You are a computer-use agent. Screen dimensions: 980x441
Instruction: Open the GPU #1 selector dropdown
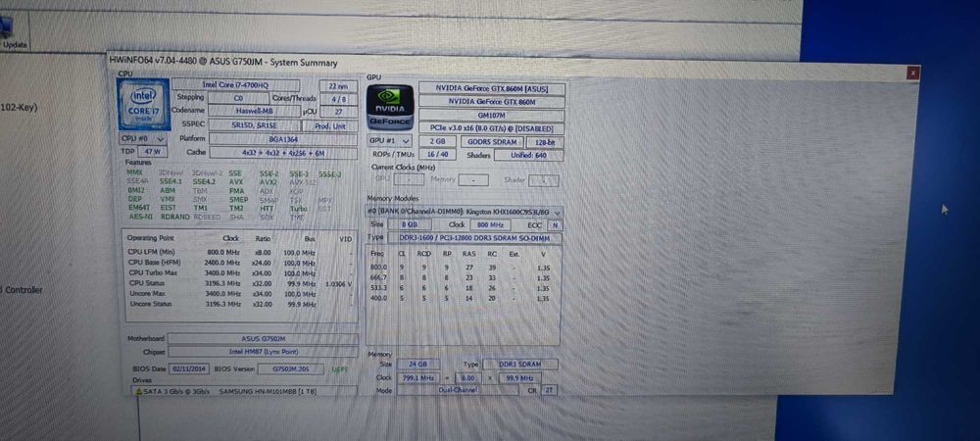click(x=390, y=142)
